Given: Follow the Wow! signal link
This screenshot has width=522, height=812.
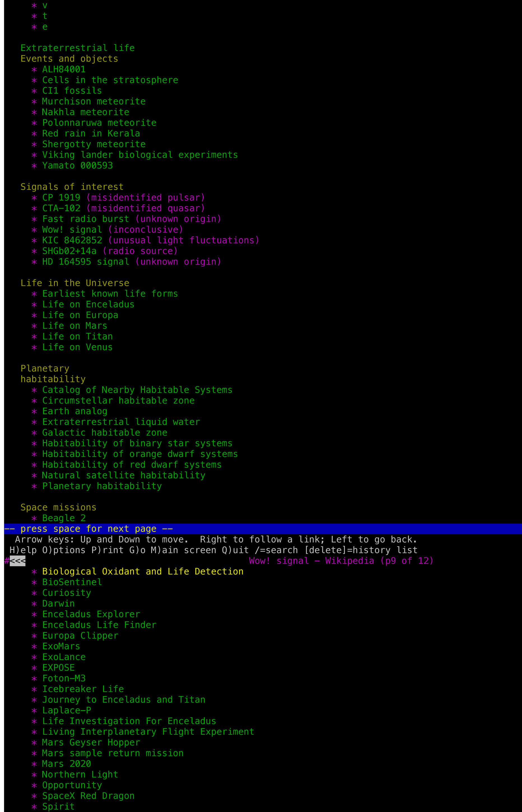Looking at the screenshot, I should (72, 230).
